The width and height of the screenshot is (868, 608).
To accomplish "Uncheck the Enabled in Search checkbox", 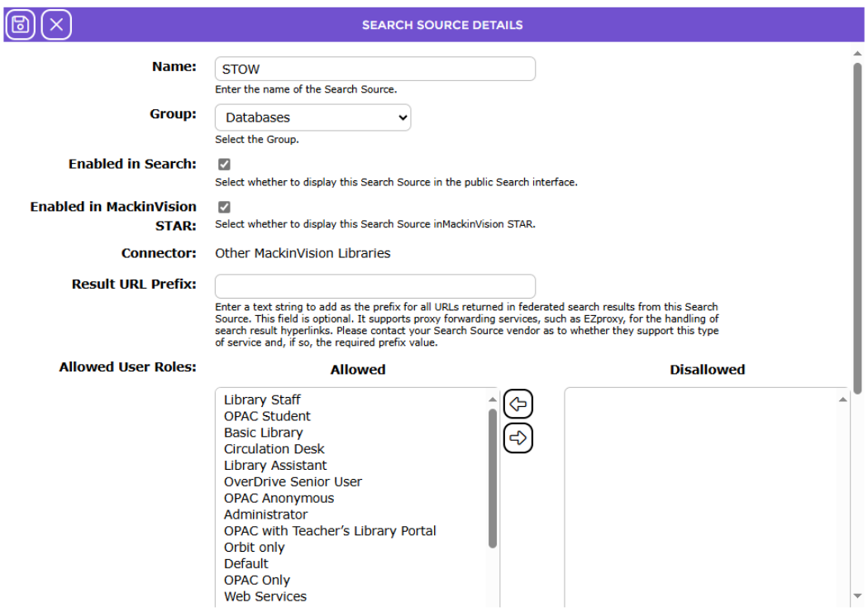I will (224, 164).
